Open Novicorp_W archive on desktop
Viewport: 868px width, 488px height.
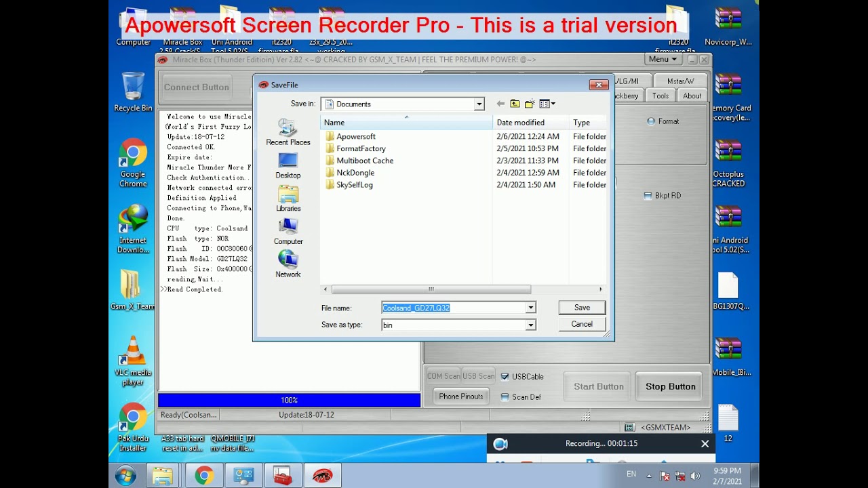coord(728,26)
